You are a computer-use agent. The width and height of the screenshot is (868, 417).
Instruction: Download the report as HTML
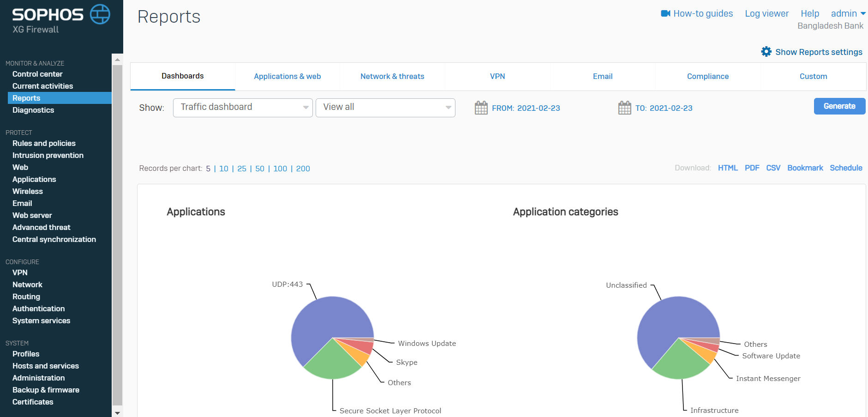coord(728,168)
